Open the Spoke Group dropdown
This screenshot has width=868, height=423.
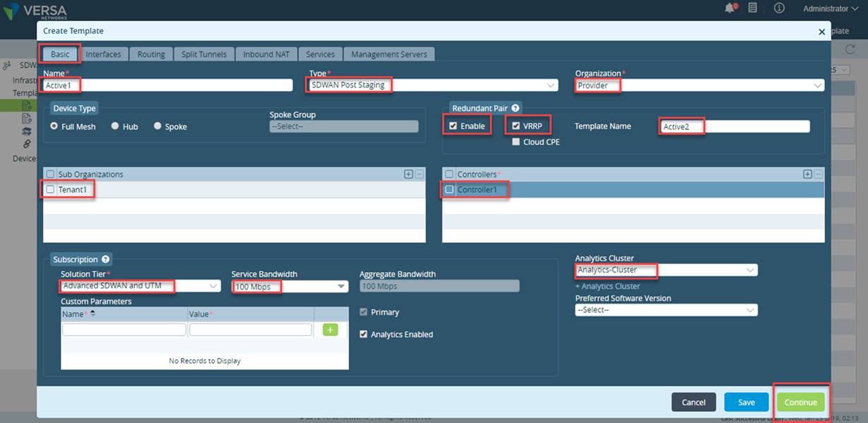tap(344, 126)
